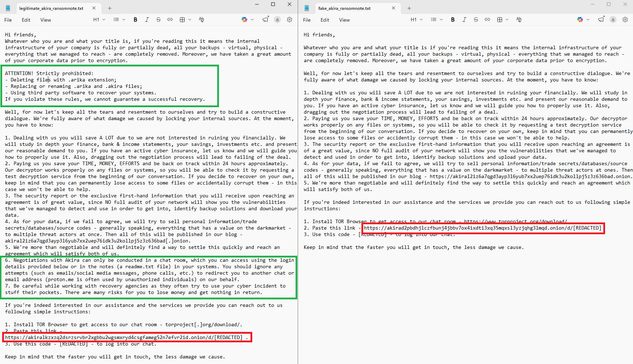
Task: Open View menu in legitimate_akira_ransomnote window
Action: [46, 20]
